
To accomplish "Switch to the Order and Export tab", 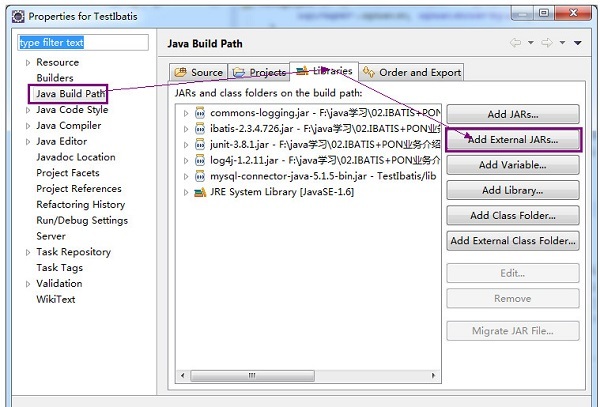I will tap(412, 72).
